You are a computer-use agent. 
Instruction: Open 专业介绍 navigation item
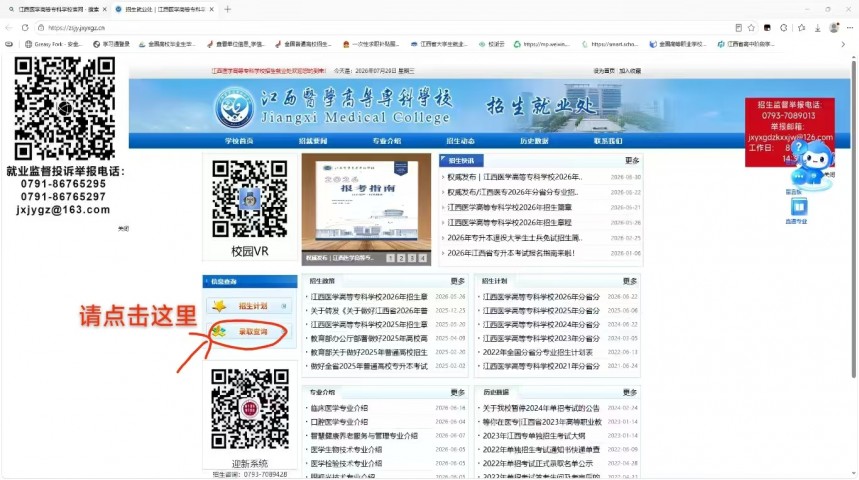[x=387, y=141]
